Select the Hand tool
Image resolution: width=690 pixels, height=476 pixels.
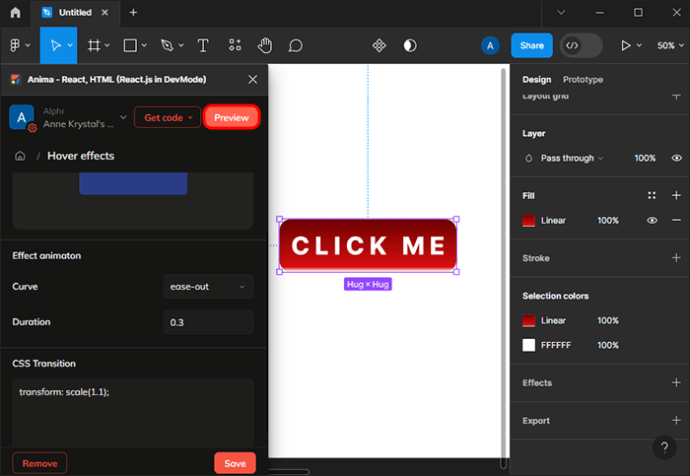click(265, 46)
